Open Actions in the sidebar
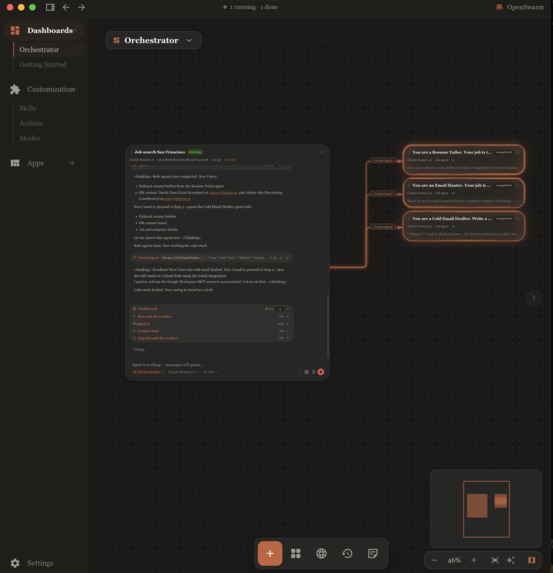 (x=31, y=123)
